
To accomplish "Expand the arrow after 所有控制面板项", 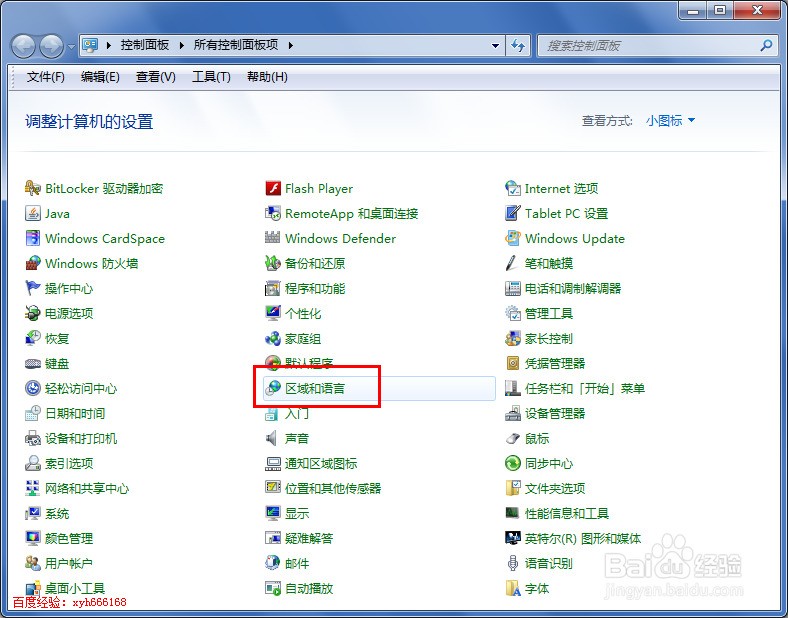I will click(x=290, y=45).
